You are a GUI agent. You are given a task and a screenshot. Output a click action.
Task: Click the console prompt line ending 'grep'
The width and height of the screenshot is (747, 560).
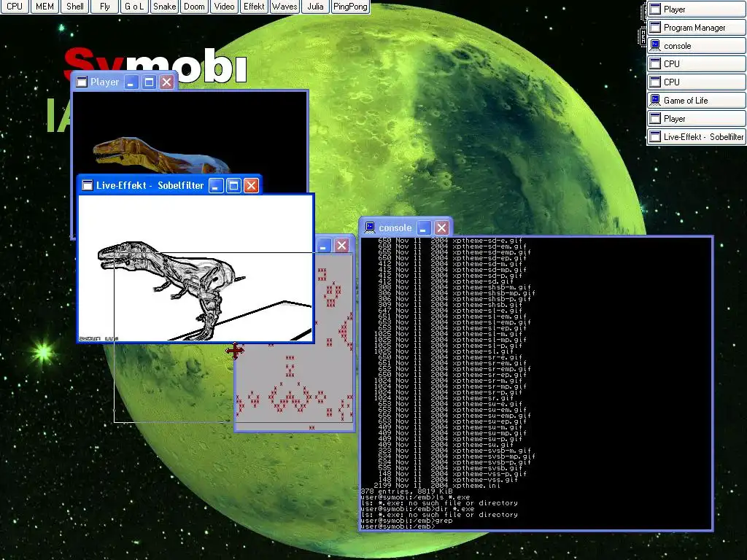click(406, 521)
